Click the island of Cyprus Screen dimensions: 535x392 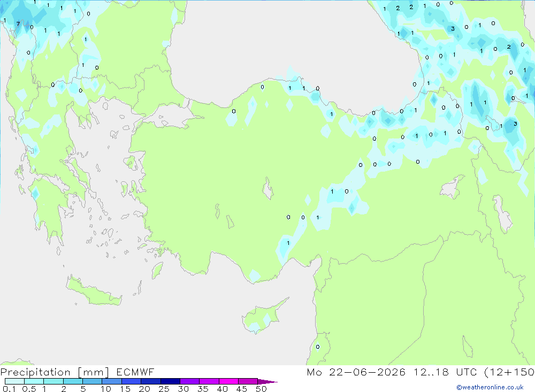tap(263, 317)
